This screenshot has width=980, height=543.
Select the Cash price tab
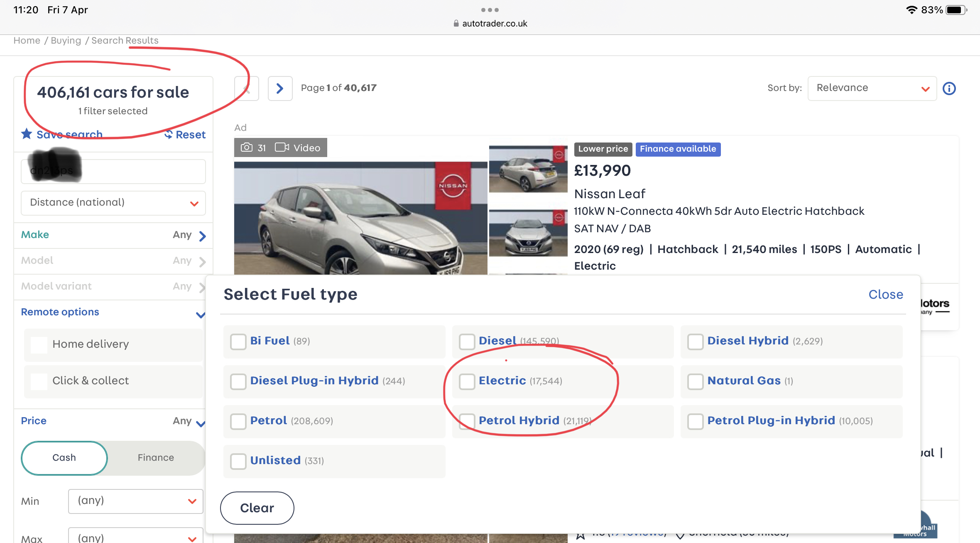pyautogui.click(x=64, y=458)
